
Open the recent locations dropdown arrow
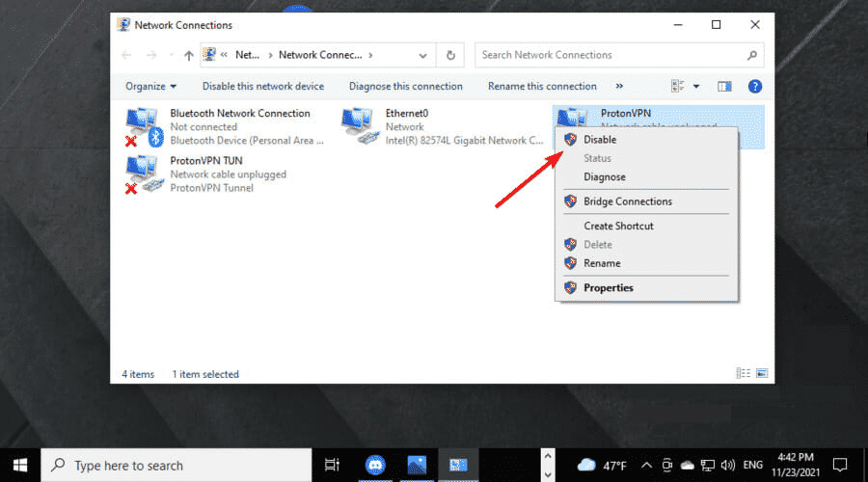click(x=171, y=55)
